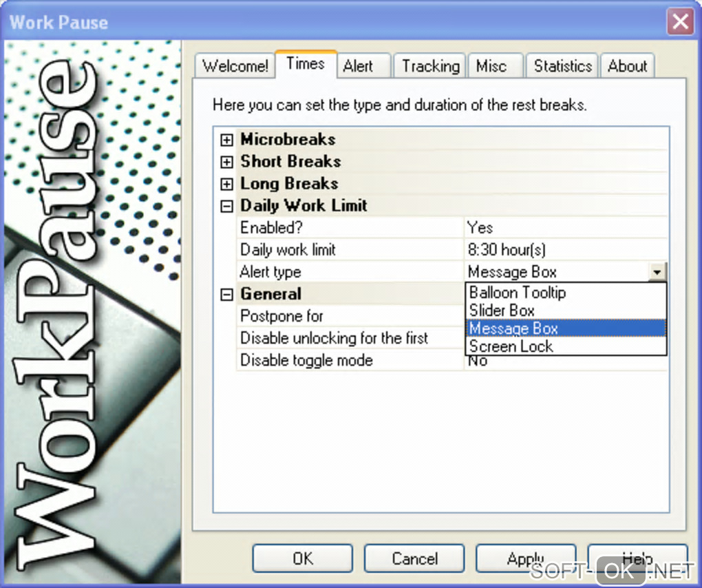The width and height of the screenshot is (702, 588).
Task: Choose Slider Box alert type
Action: [x=566, y=311]
